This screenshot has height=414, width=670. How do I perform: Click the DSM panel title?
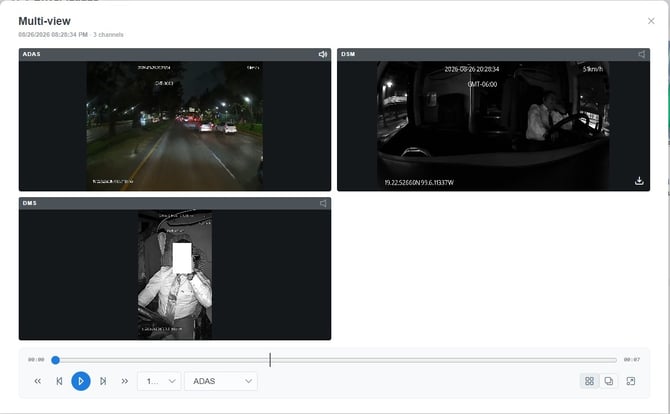(348, 54)
